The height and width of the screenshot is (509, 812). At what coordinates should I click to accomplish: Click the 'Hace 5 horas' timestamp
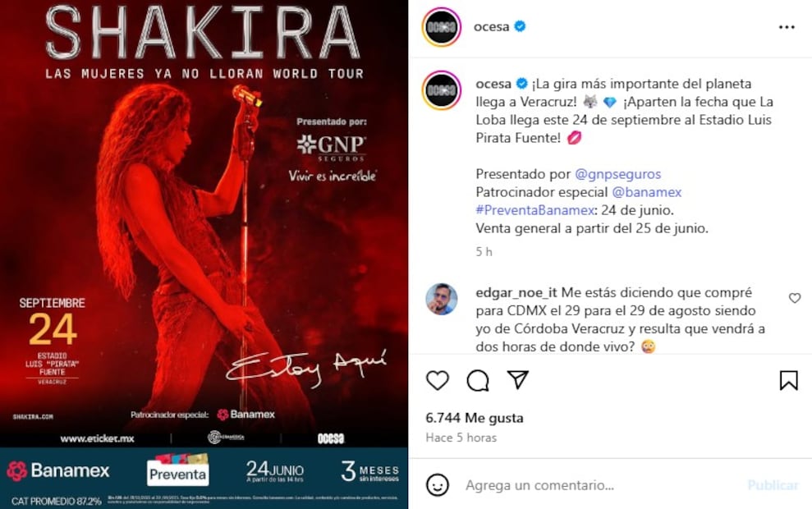461,438
